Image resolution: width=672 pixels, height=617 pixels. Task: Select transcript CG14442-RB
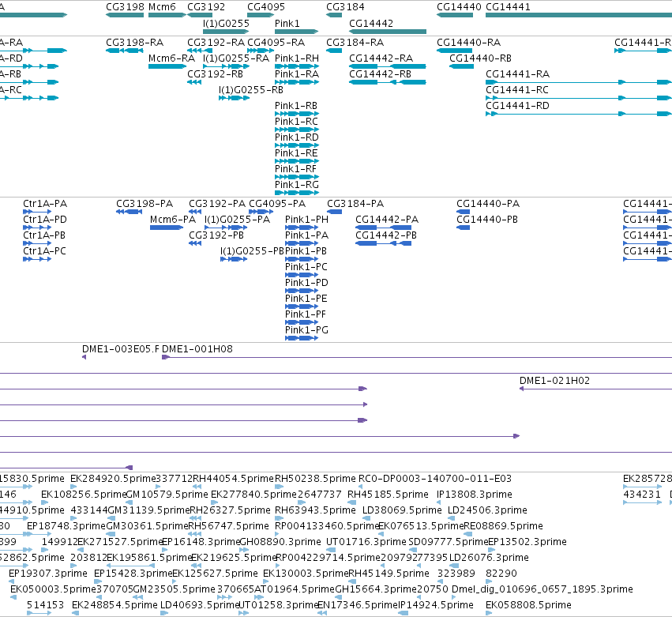388,82
